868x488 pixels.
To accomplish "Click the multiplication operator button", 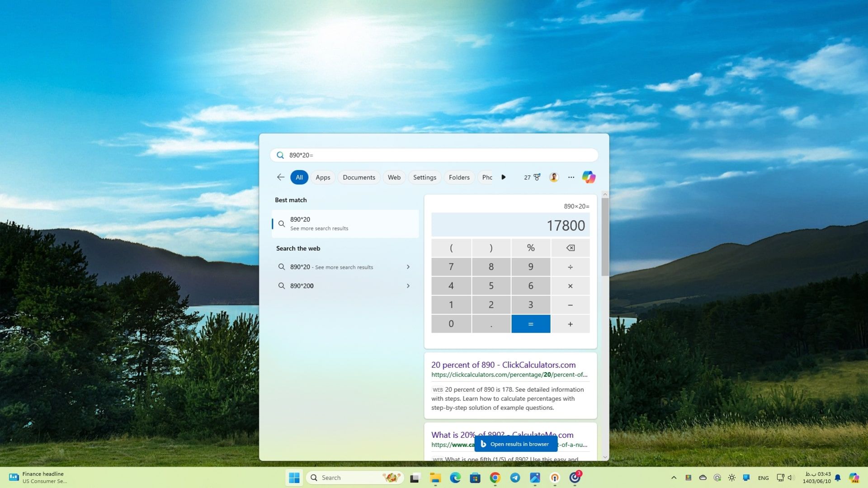I will pyautogui.click(x=570, y=286).
